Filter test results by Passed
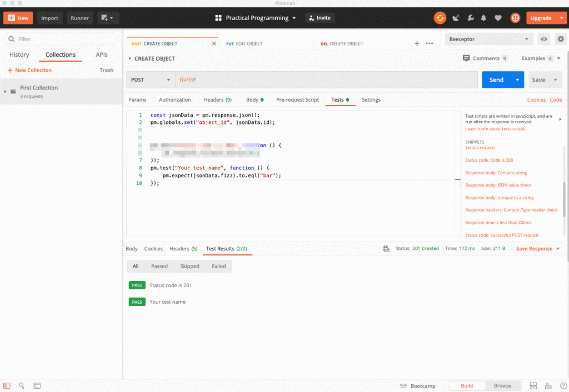569x392 pixels. [x=159, y=266]
